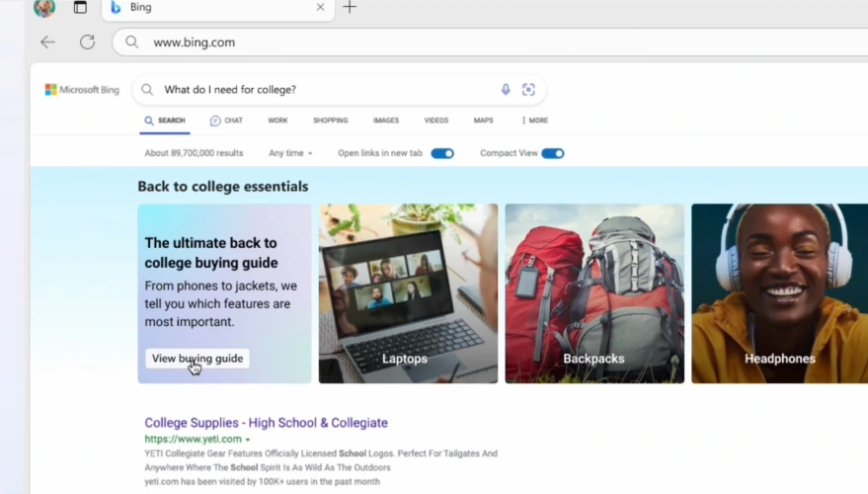Open the College Supplies result link
The image size is (868, 494).
coord(266,423)
